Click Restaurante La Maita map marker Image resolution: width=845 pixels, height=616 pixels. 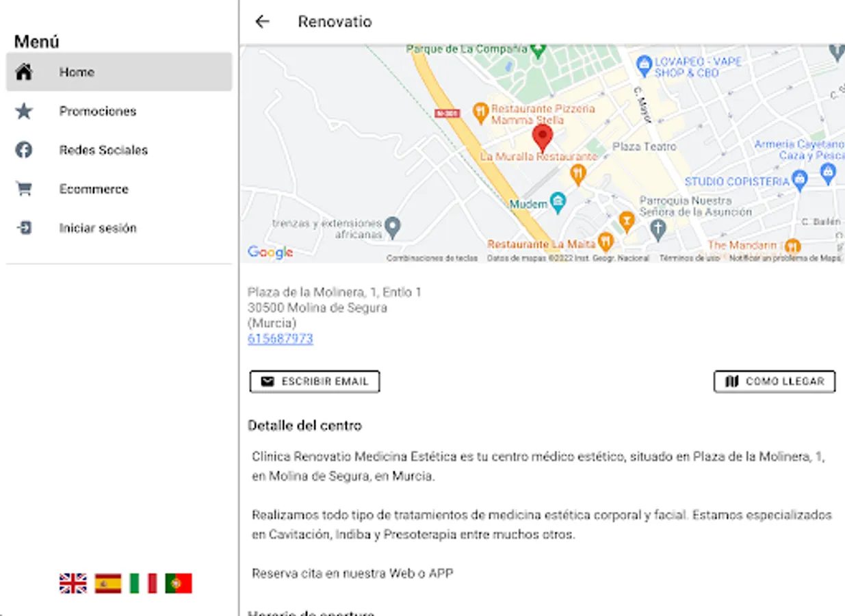point(605,242)
